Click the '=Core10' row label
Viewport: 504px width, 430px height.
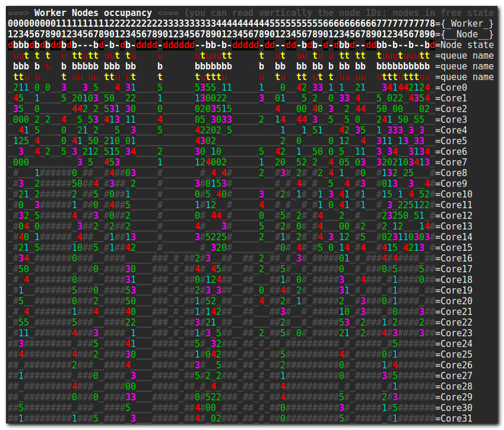454,195
